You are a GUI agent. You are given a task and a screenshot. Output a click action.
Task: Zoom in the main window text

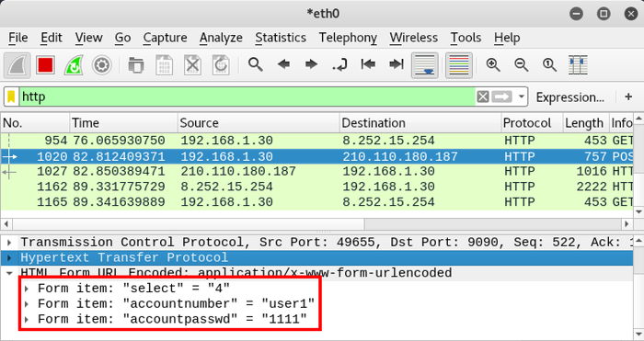click(x=493, y=65)
